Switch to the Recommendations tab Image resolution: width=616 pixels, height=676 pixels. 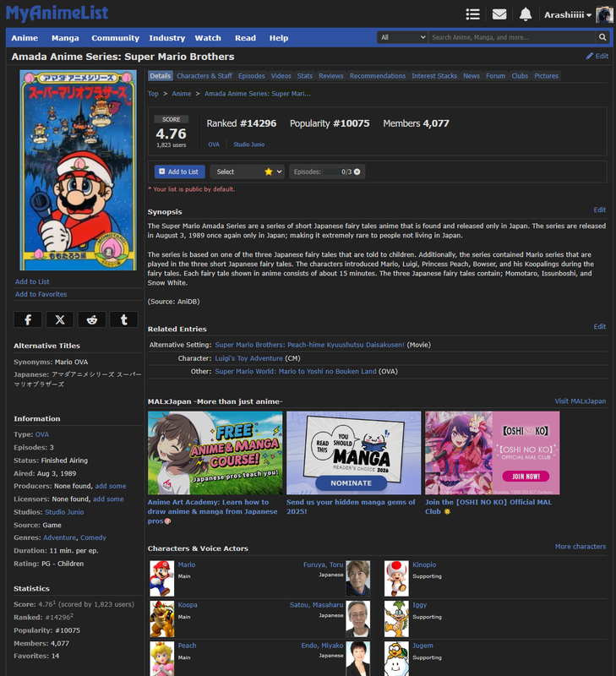coord(378,76)
